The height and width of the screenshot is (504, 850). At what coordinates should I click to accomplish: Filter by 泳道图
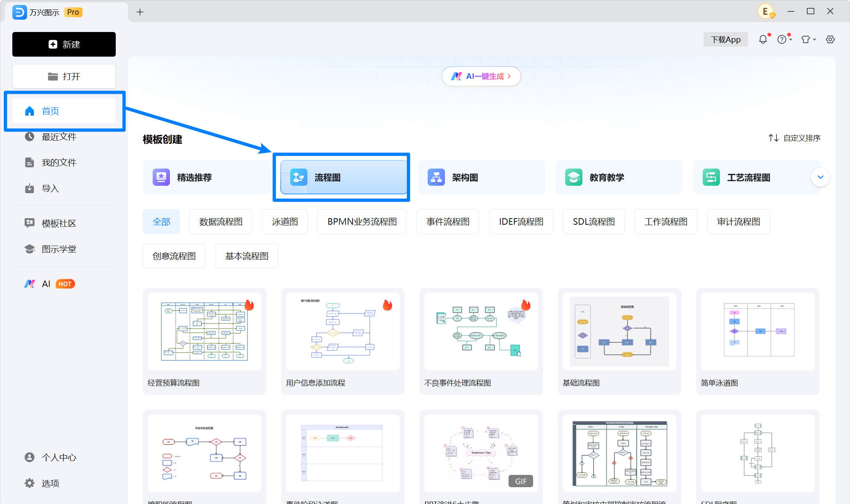285,221
